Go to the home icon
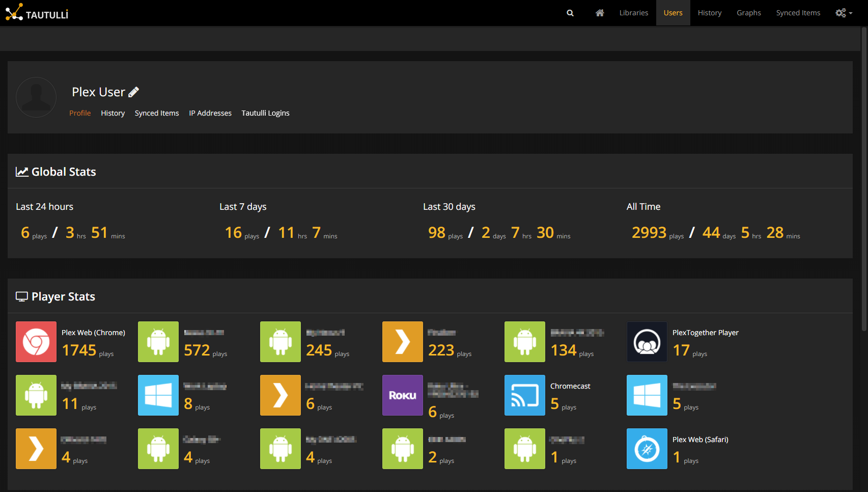This screenshot has width=868, height=492. point(600,13)
